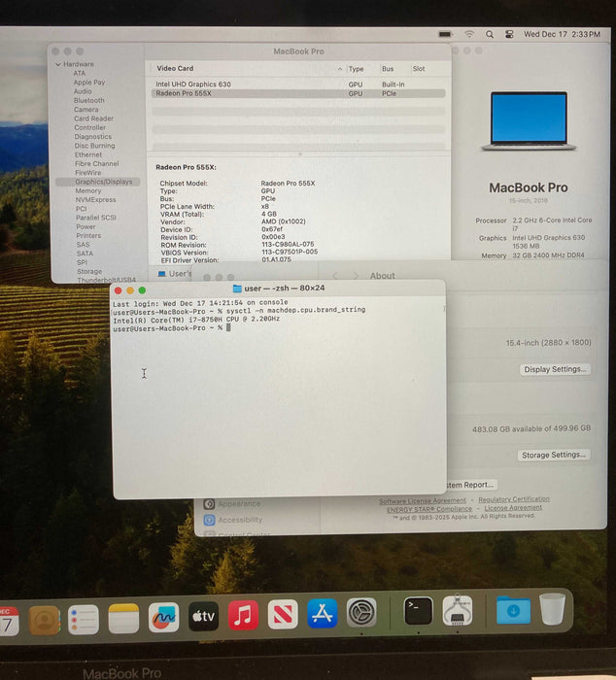Open Contacts app in the Dock

pyautogui.click(x=45, y=621)
